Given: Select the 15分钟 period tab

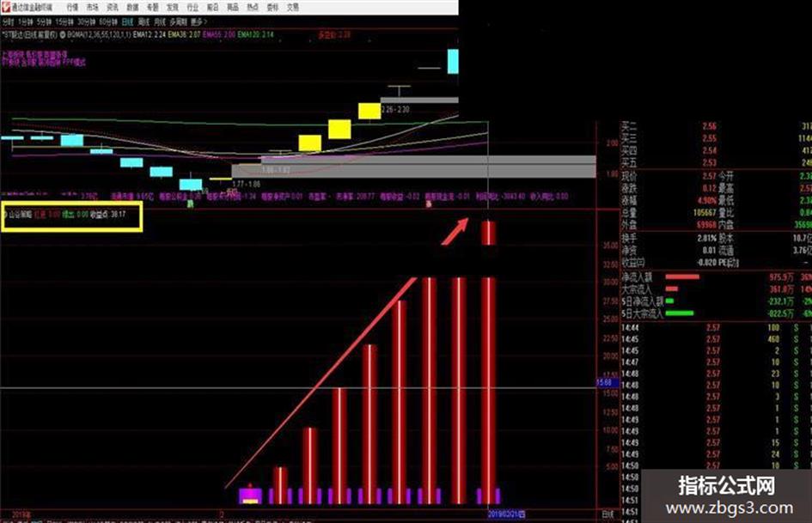Looking at the screenshot, I should pos(64,21).
